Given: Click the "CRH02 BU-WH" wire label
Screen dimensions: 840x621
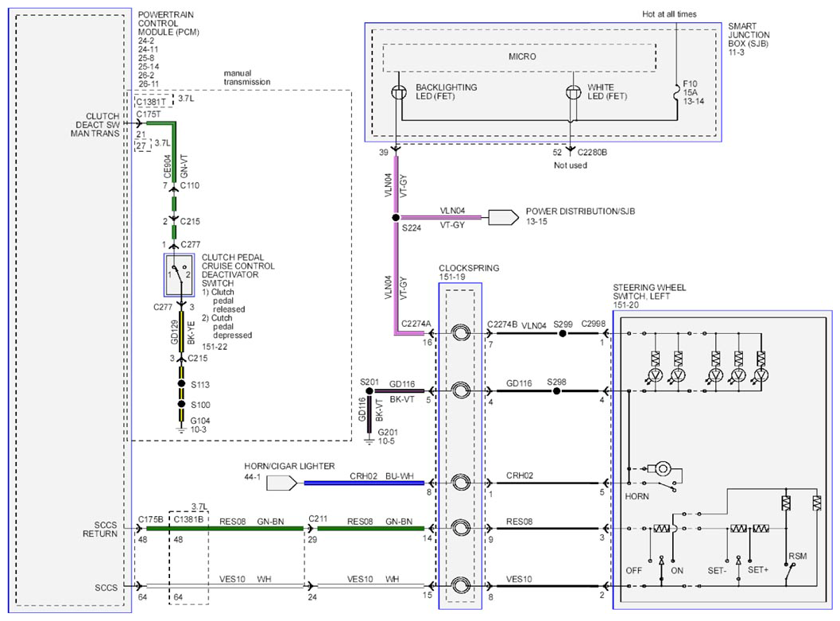Looking at the screenshot, I should click(381, 475).
